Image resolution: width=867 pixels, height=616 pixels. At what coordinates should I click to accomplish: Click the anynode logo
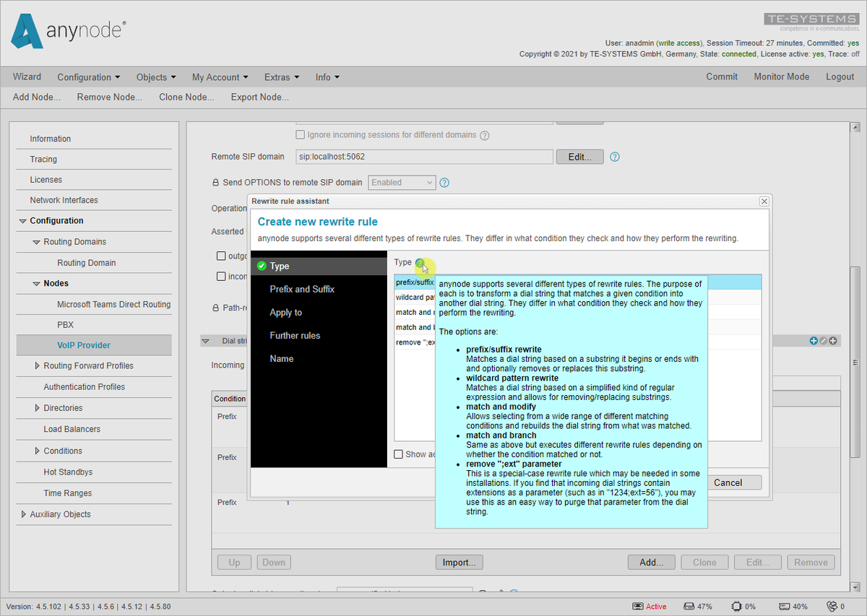[69, 31]
